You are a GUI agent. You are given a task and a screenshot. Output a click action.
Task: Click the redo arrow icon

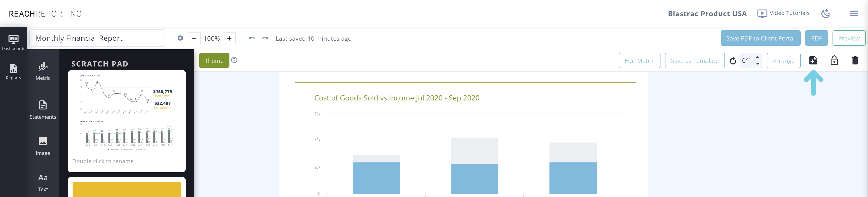click(x=265, y=38)
